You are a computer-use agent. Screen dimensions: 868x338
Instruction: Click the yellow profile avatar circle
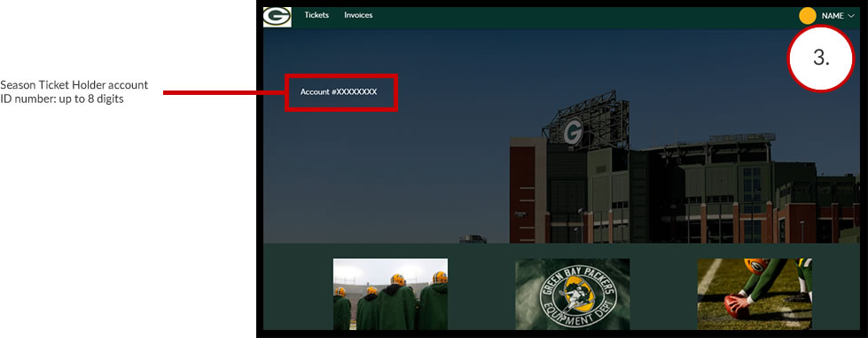[x=808, y=16]
